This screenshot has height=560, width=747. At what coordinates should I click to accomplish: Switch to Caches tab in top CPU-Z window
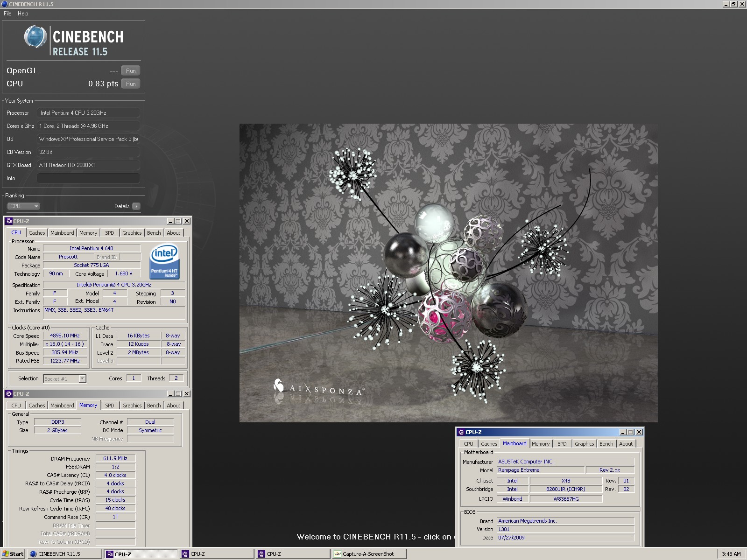37,233
